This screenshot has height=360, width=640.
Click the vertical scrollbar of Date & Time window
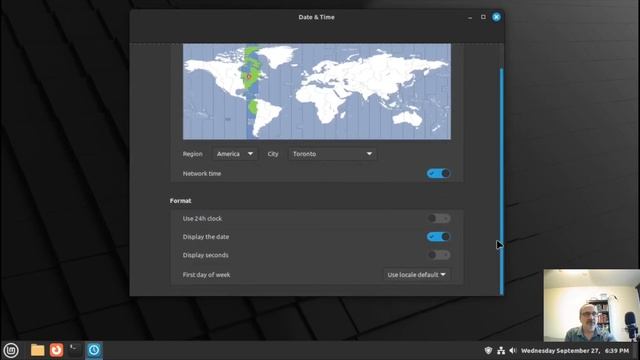502,181
